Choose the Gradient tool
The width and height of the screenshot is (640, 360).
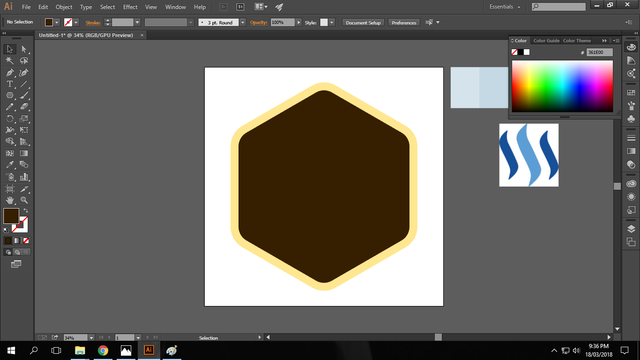(24, 153)
